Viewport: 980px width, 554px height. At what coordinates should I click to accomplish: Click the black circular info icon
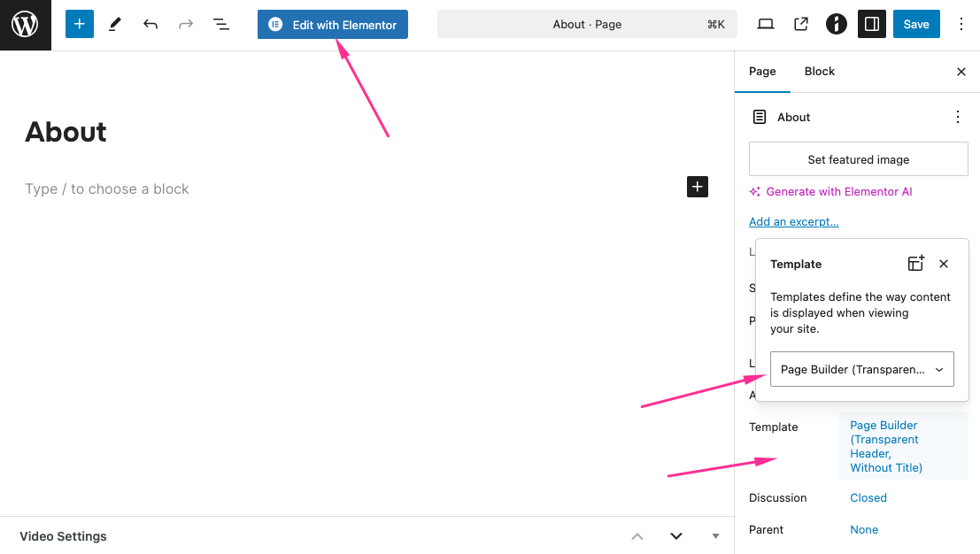pyautogui.click(x=837, y=25)
